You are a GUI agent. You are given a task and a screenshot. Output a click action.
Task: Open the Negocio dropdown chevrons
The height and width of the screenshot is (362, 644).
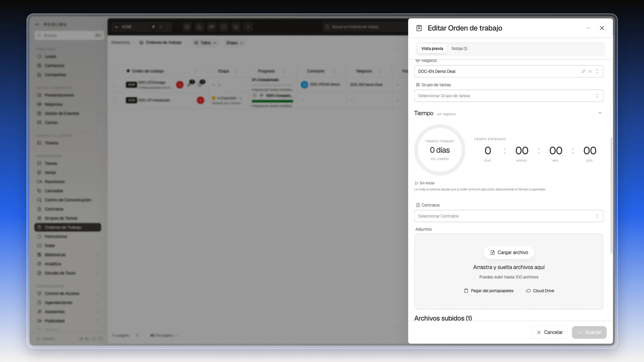597,71
